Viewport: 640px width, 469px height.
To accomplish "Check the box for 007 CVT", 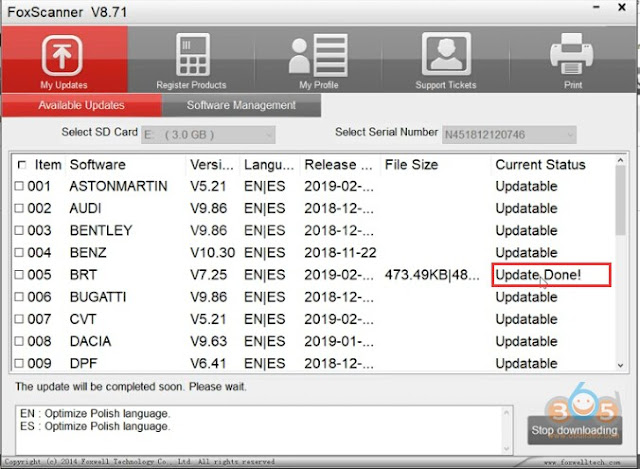I will click(19, 319).
